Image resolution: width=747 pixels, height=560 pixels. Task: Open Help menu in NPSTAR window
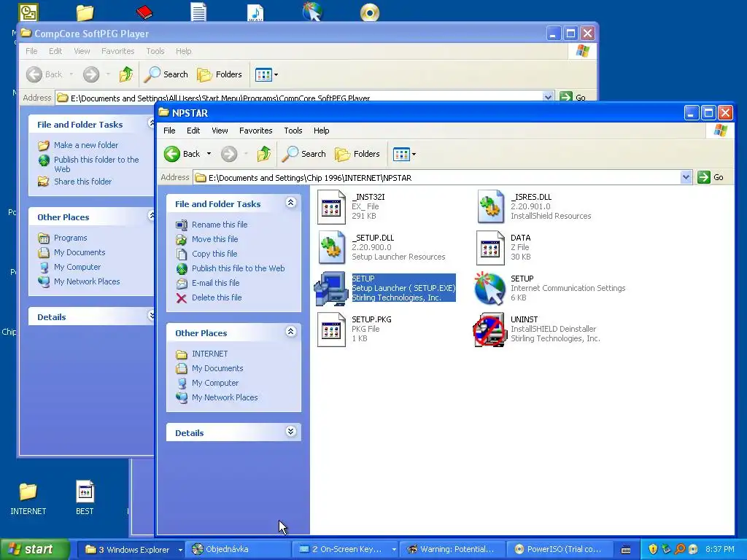321,131
